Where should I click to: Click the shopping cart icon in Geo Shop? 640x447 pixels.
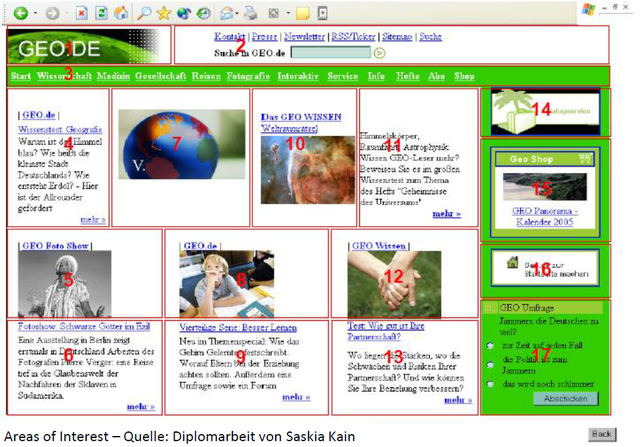pyautogui.click(x=585, y=158)
